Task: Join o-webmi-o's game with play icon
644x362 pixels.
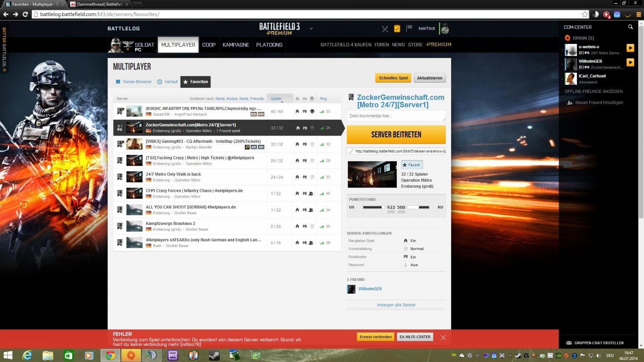Action: click(630, 48)
